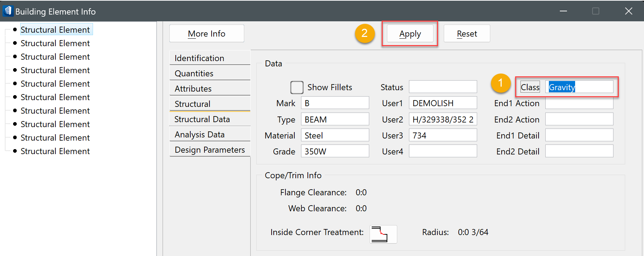Screen dimensions: 644x256
Task: Click the empty User4 field
Action: [x=443, y=151]
